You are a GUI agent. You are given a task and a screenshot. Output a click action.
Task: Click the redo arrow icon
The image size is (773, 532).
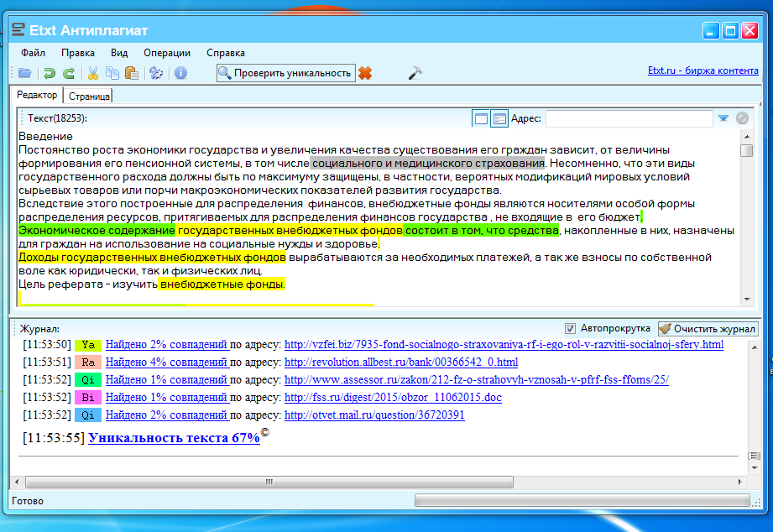[x=69, y=74]
